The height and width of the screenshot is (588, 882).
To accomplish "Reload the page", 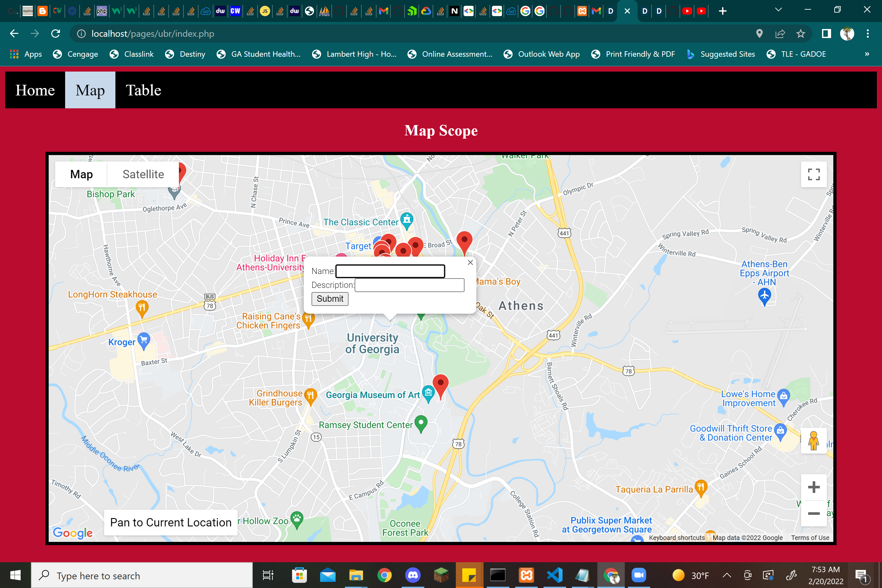I will point(55,34).
